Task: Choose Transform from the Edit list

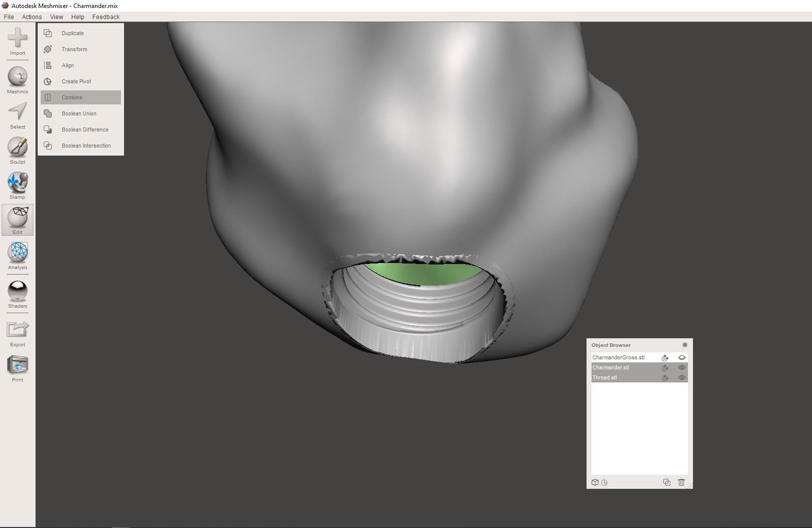Action: (x=81, y=49)
